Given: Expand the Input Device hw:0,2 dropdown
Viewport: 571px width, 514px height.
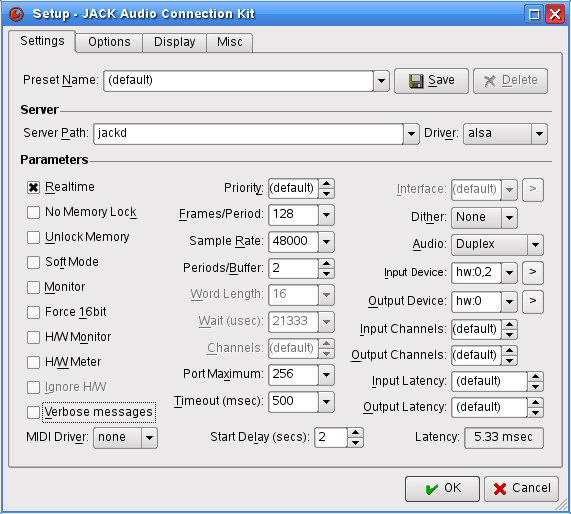Looking at the screenshot, I should 509,272.
